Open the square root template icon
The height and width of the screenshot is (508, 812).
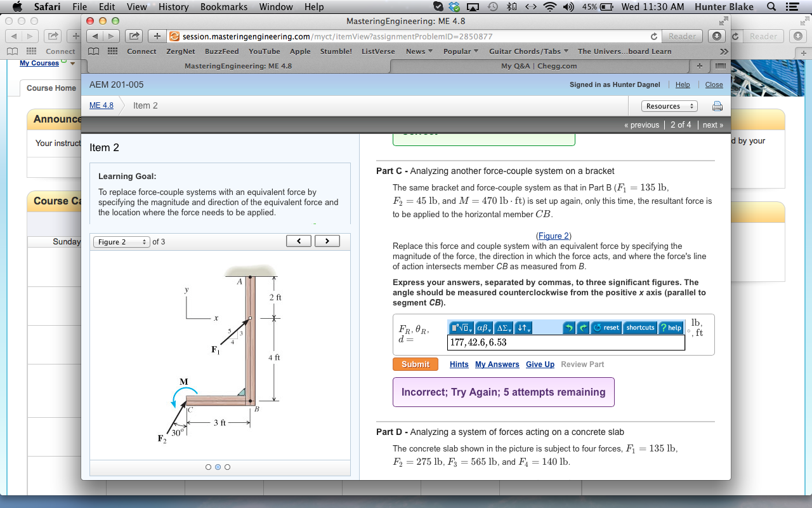(461, 327)
